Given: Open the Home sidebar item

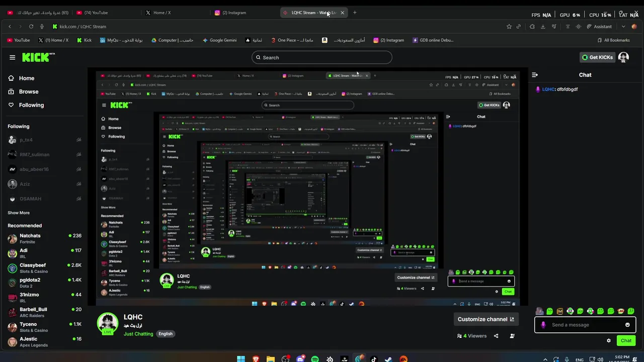Looking at the screenshot, I should pyautogui.click(x=22, y=78).
